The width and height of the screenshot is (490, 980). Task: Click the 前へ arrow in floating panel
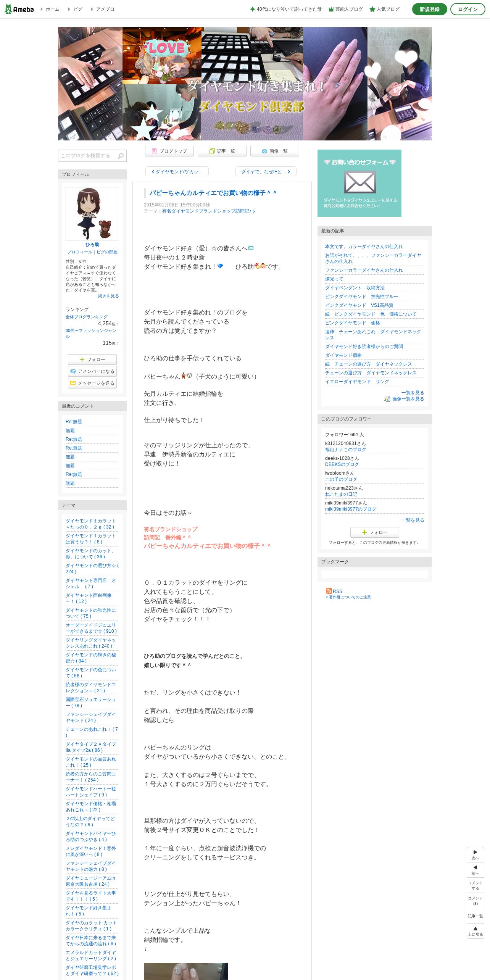click(475, 870)
